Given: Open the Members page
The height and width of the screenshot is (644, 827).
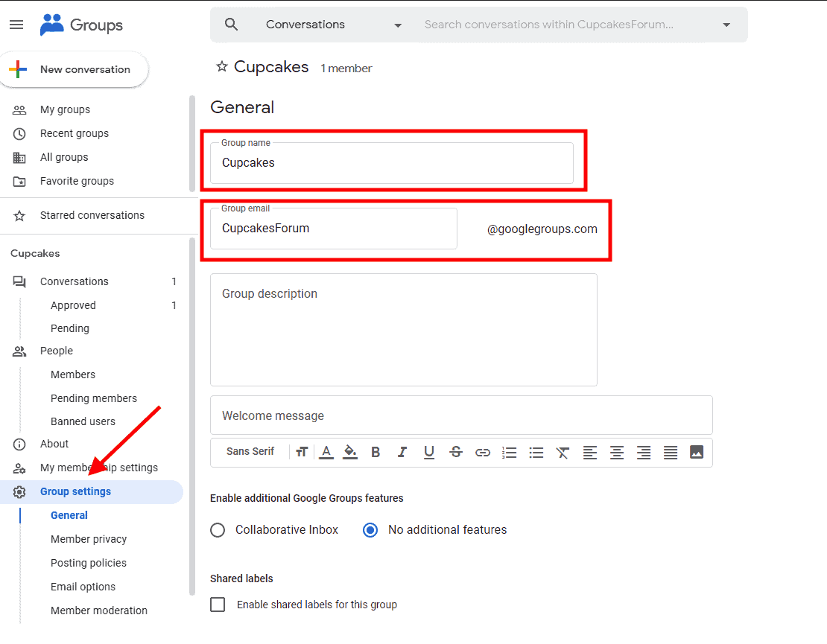Looking at the screenshot, I should click(x=73, y=374).
